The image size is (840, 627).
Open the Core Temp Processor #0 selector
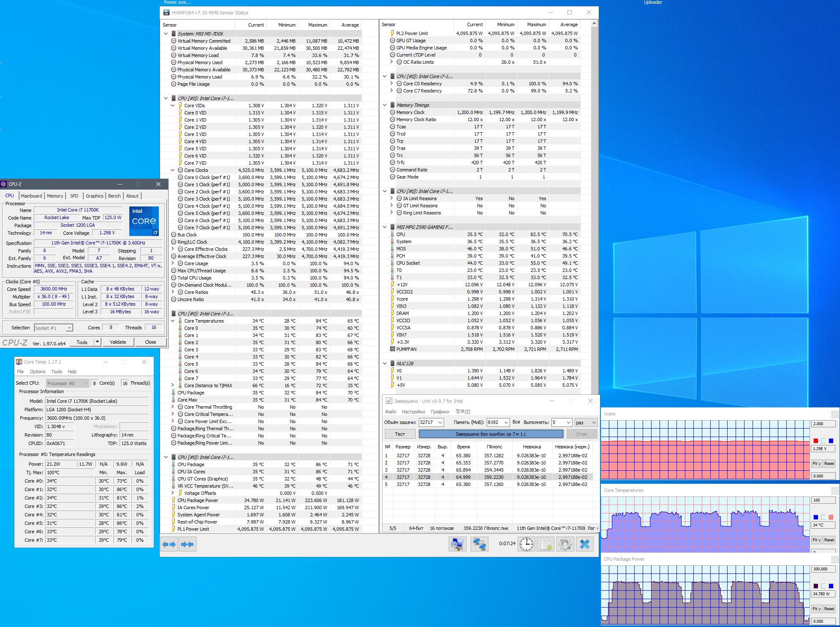pyautogui.click(x=68, y=383)
